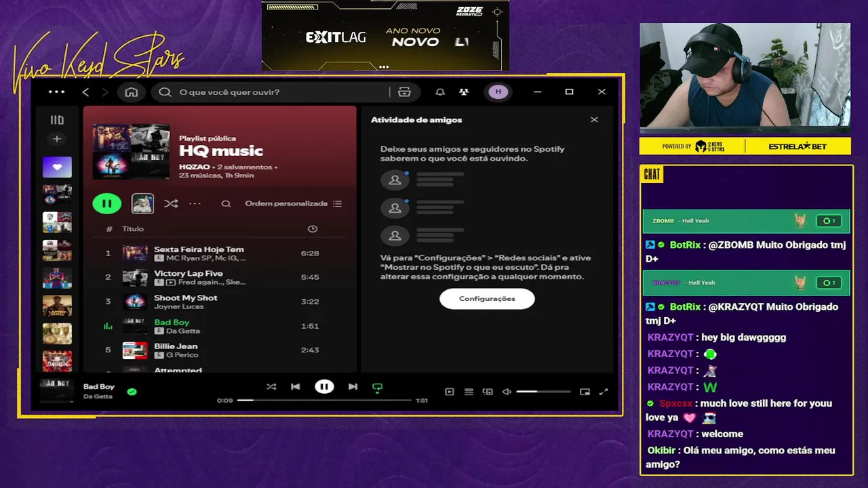Image resolution: width=868 pixels, height=488 pixels.
Task: Open the notifications bell
Action: (x=440, y=92)
